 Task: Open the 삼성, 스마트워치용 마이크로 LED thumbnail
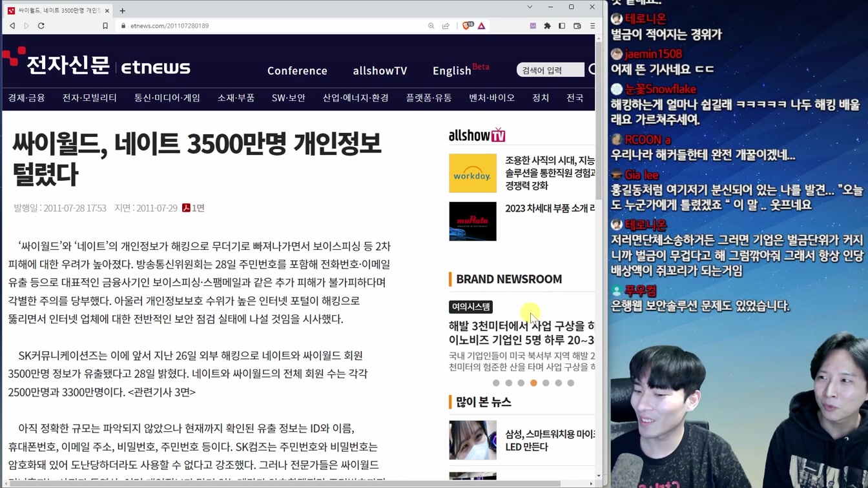point(473,440)
